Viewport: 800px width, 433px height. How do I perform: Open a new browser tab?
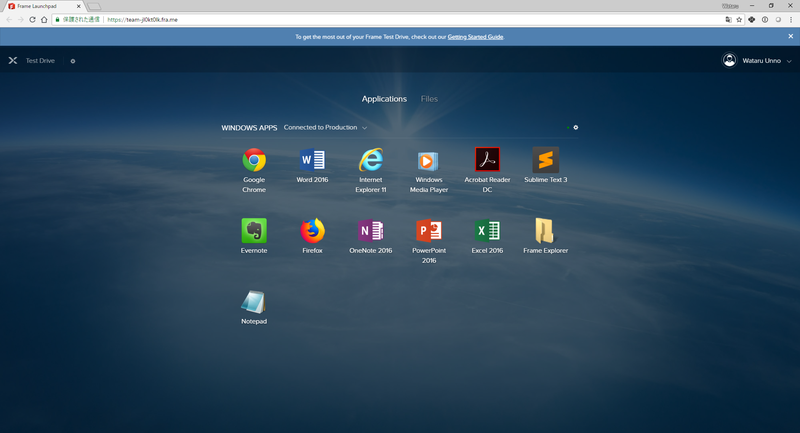(x=94, y=7)
